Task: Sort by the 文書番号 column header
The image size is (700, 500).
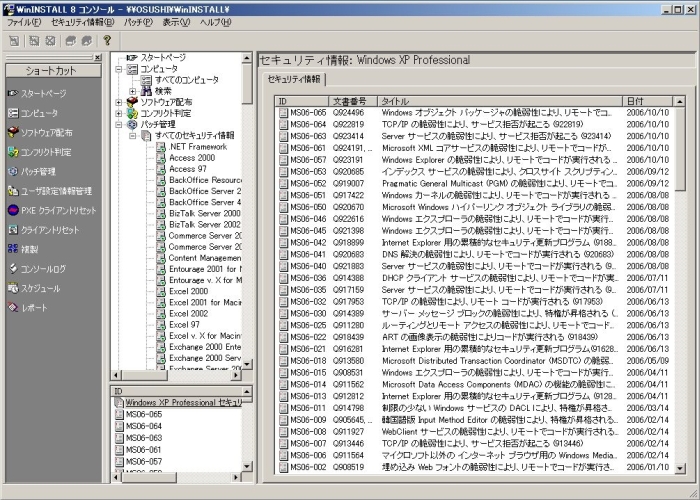Action: (353, 101)
